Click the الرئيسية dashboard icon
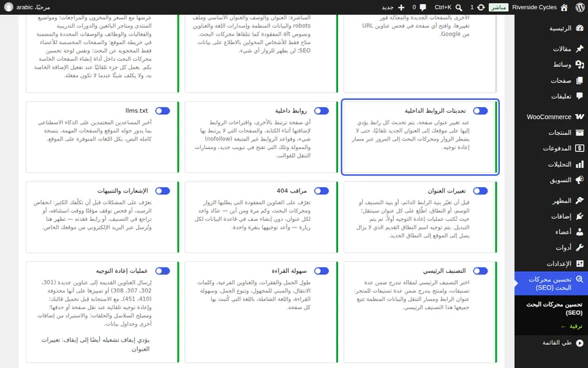 (580, 28)
